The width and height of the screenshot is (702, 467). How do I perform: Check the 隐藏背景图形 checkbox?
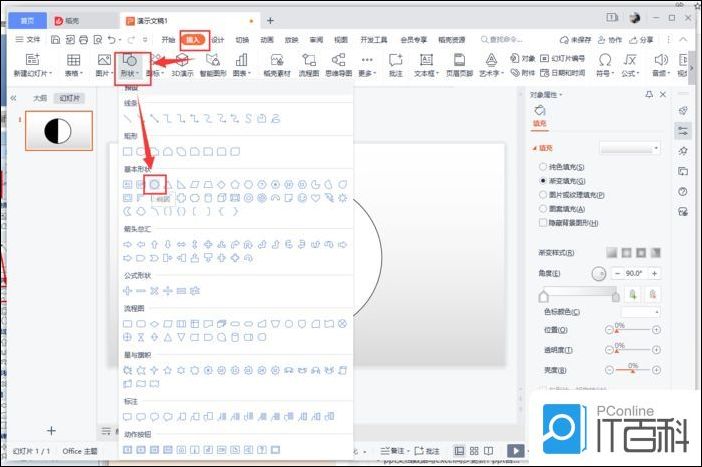[x=543, y=223]
